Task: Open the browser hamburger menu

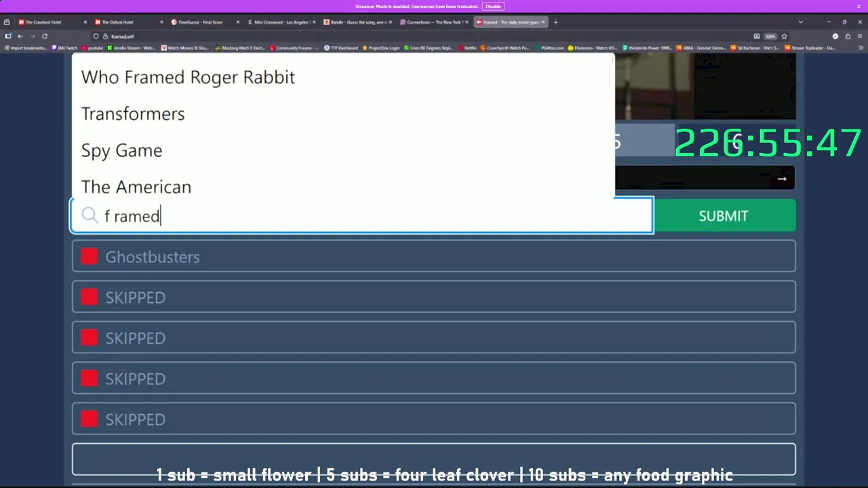Action: click(x=860, y=36)
